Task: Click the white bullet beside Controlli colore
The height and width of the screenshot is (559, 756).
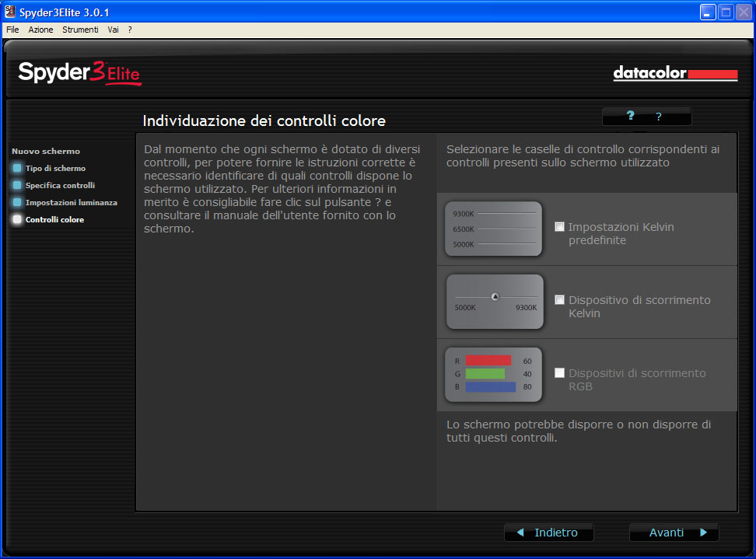Action: pos(17,220)
